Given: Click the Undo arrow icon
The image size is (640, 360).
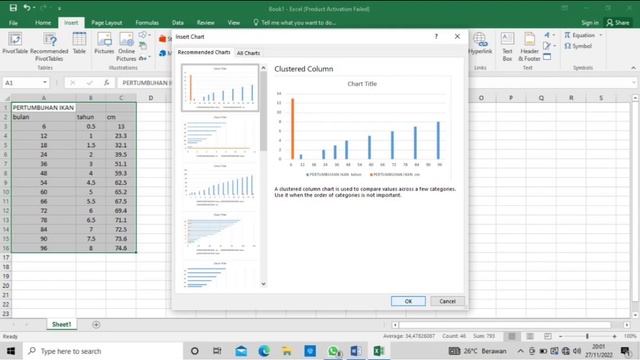Looking at the screenshot, I should (x=27, y=8).
